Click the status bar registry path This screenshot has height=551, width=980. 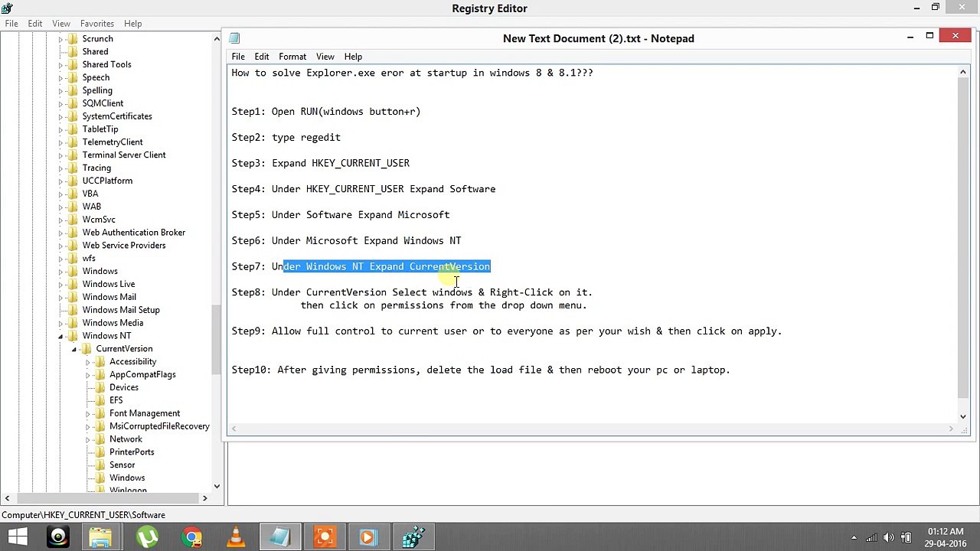point(83,515)
